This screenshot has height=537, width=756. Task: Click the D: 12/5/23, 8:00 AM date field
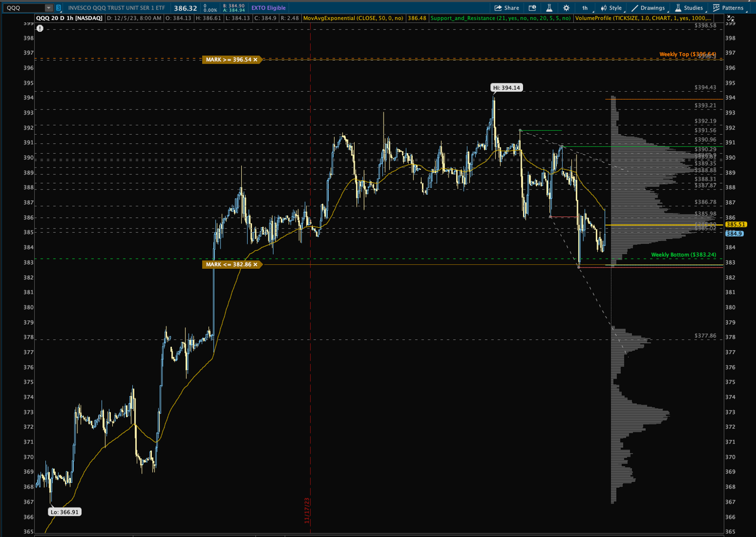(x=135, y=18)
